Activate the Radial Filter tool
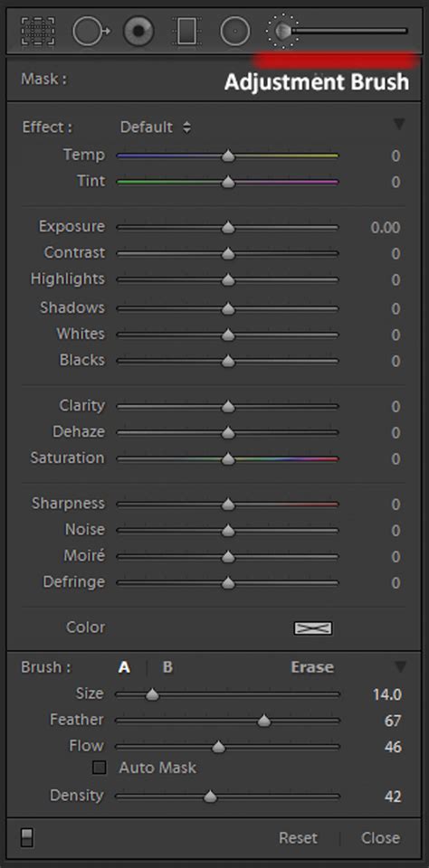Viewport: 429px width, 868px height. 235,31
